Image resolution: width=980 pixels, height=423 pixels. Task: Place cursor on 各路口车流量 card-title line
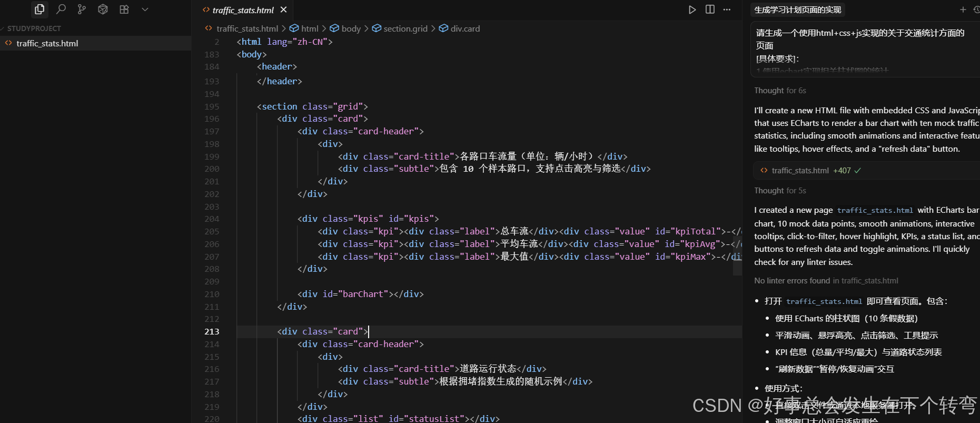483,156
